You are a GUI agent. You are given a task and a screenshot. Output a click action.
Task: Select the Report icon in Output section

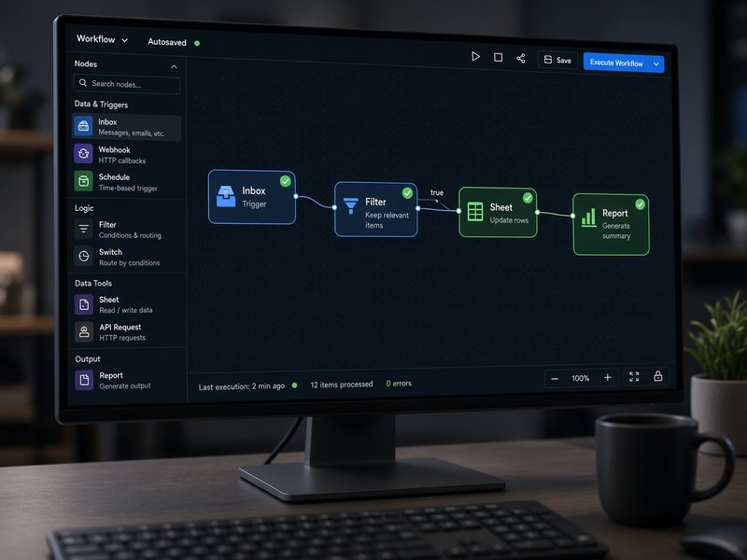[x=84, y=380]
